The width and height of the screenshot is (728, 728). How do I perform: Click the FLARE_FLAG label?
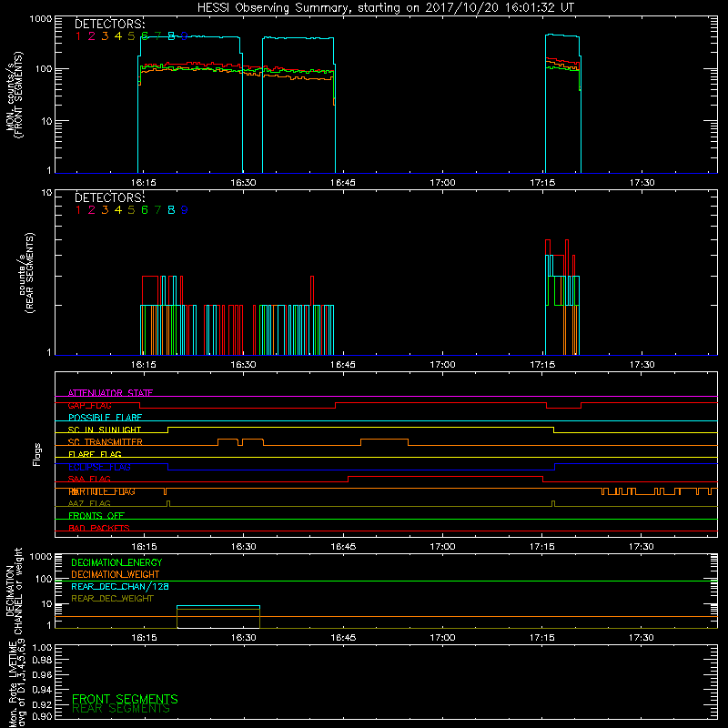pos(95,454)
